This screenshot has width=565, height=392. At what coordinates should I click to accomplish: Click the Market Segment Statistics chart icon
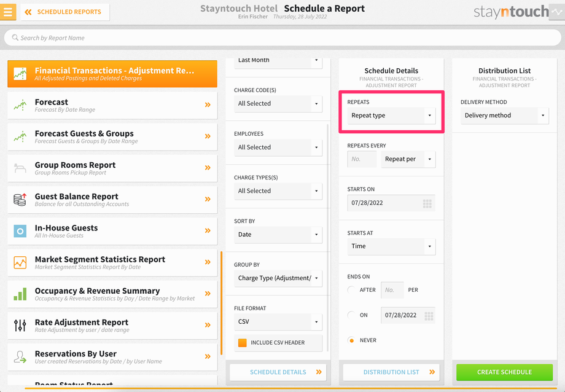click(x=20, y=262)
